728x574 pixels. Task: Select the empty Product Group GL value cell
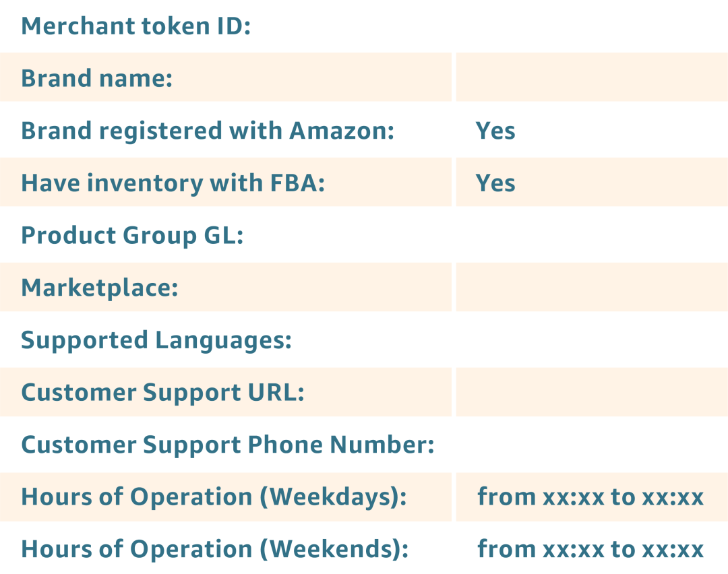592,234
